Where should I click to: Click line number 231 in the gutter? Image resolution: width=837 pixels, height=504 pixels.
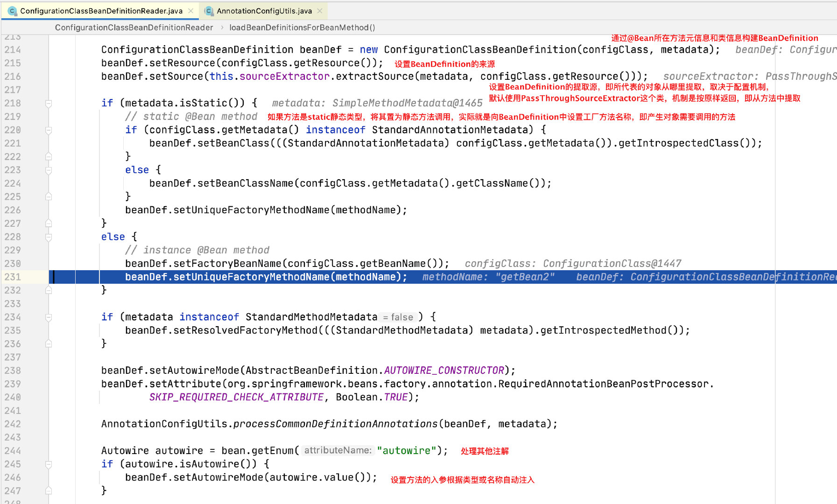(13, 277)
